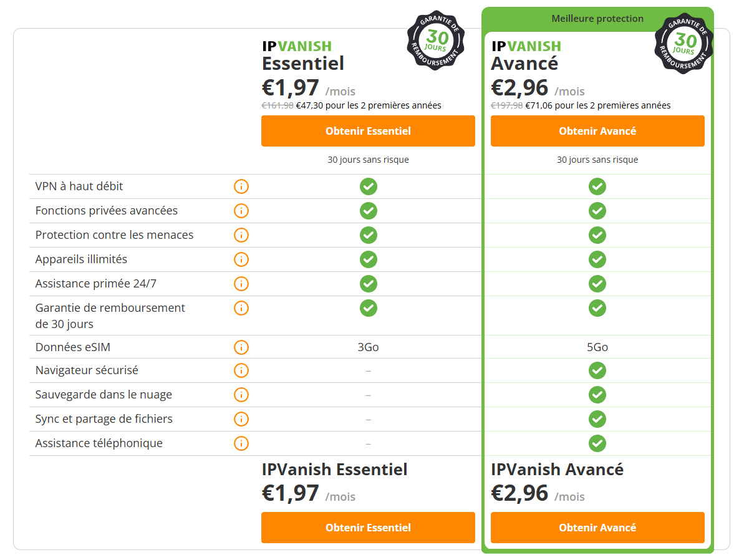Click info icon beside Navigateur sécurisé
The image size is (744, 560).
(241, 370)
